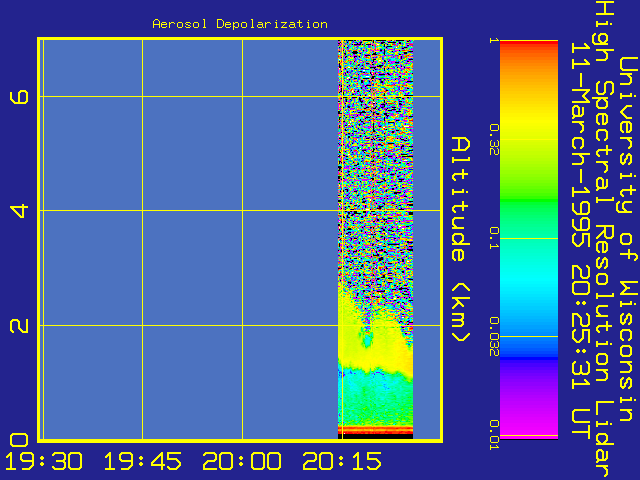Screen dimensions: 640x480
Task: Click the 'Aerosol Depolarization' plot title
Action: point(240,24)
